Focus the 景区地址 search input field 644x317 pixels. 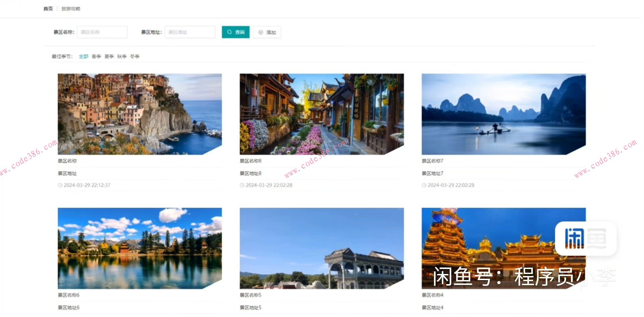[190, 32]
